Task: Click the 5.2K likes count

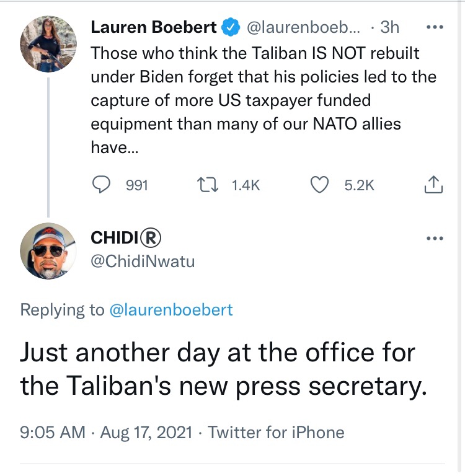Action: 360,185
